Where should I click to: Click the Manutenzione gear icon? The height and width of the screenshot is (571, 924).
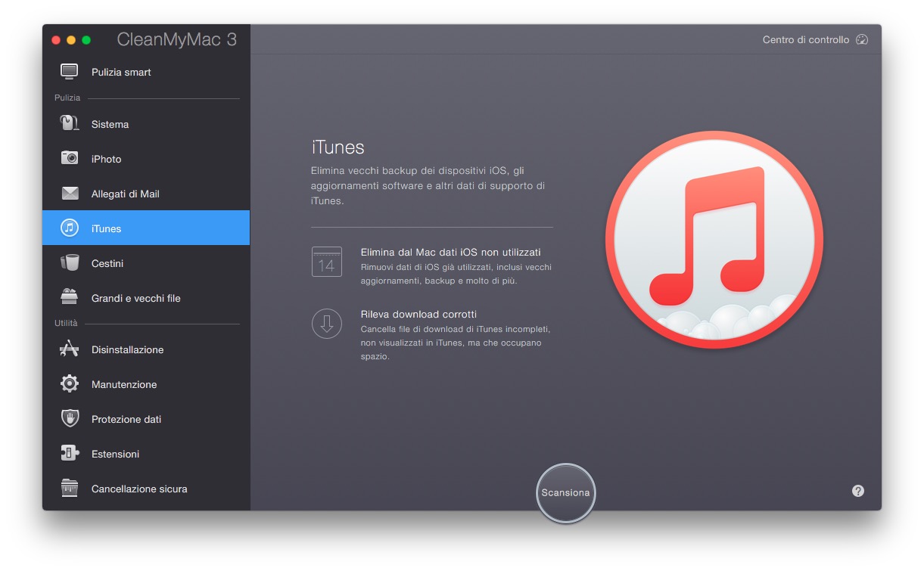(70, 383)
